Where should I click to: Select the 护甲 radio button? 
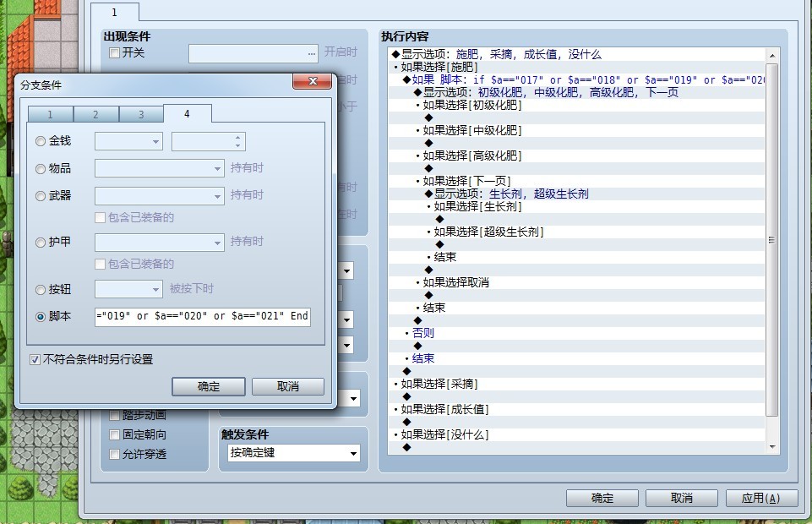coord(41,243)
